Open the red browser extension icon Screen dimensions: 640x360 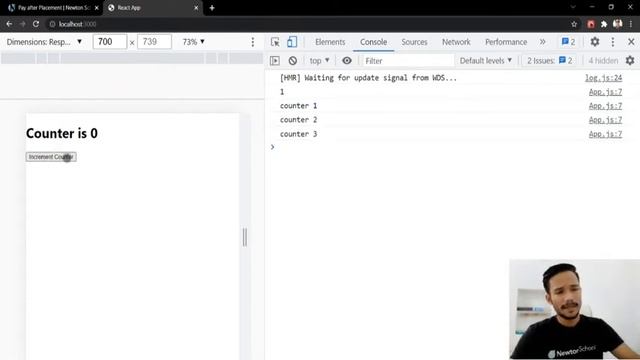point(591,24)
